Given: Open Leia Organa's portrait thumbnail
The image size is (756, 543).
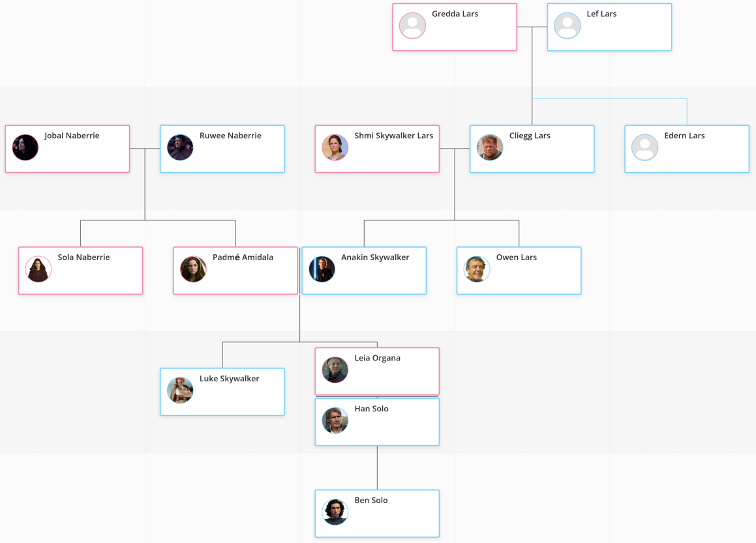Looking at the screenshot, I should [x=335, y=370].
